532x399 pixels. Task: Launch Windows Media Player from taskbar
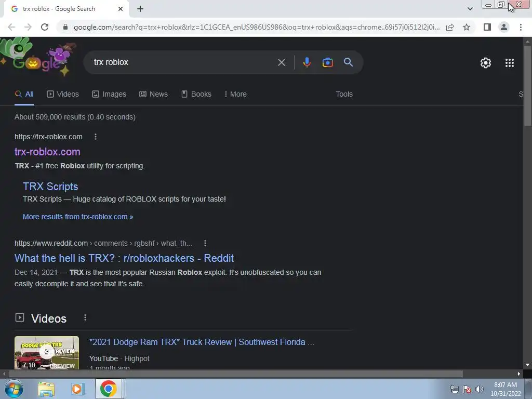(77, 389)
